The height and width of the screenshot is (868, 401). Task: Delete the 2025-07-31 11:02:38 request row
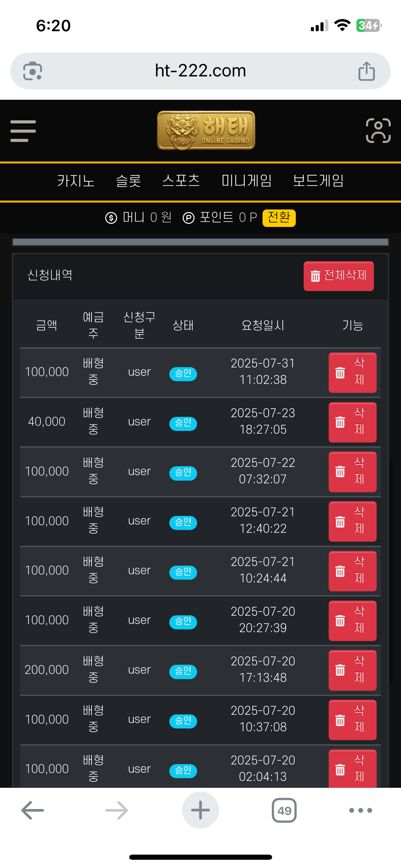point(352,373)
